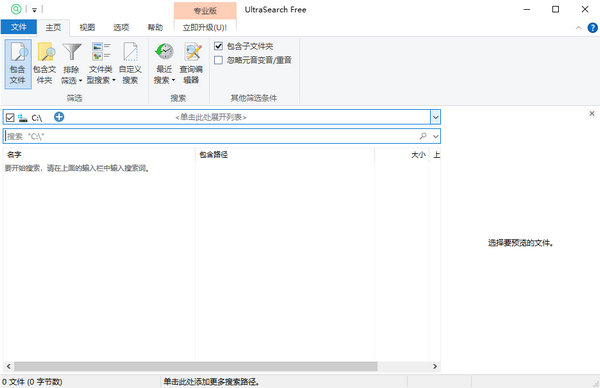This screenshot has height=388, width=600.
Task: Open the 立即升级(U)! tab
Action: tap(205, 28)
